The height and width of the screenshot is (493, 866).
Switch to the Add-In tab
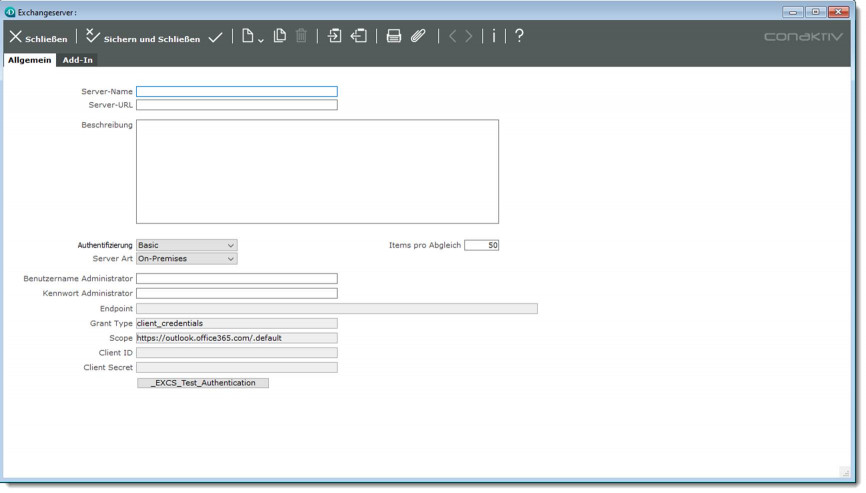78,60
